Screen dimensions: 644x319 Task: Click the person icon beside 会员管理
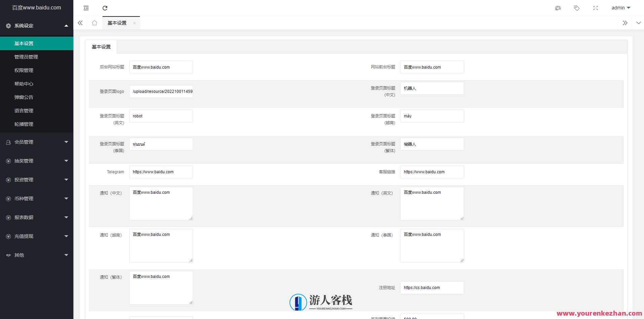click(8, 142)
